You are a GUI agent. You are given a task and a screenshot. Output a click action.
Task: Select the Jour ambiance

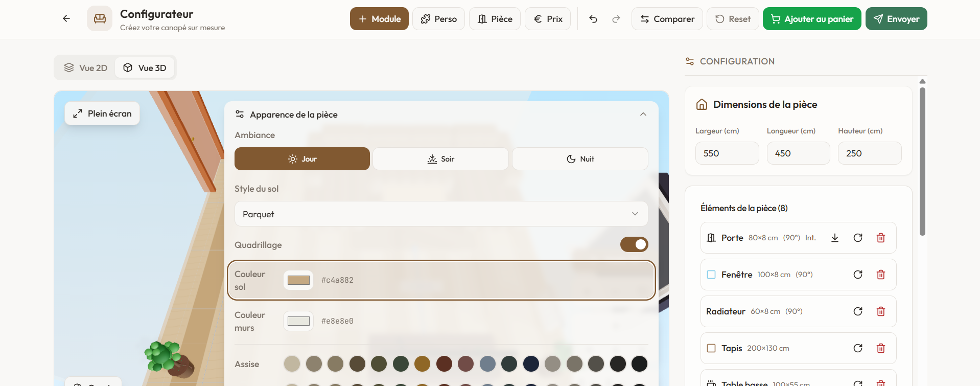pos(302,159)
